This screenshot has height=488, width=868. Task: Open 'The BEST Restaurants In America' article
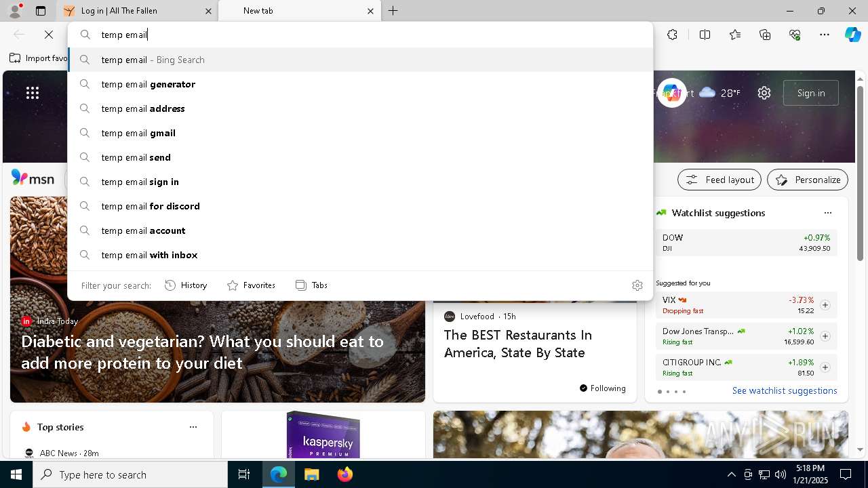tap(518, 344)
